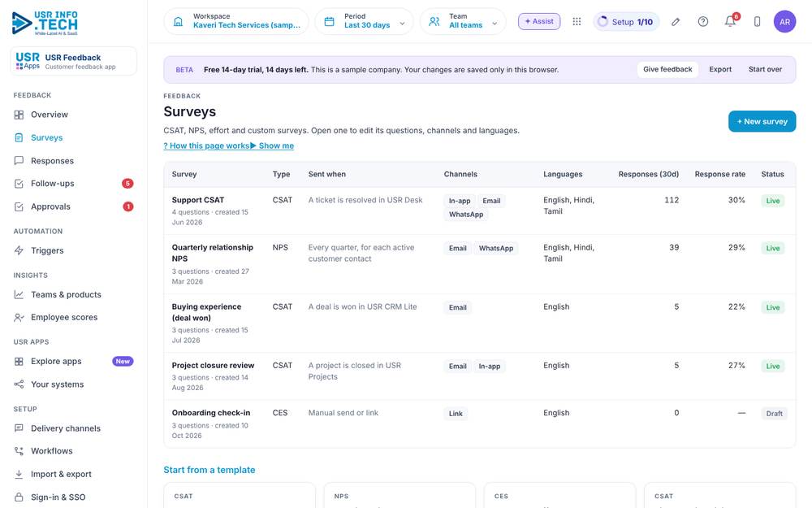Open the Support CSAT survey
Viewport: 812px width, 508px height.
(198, 200)
